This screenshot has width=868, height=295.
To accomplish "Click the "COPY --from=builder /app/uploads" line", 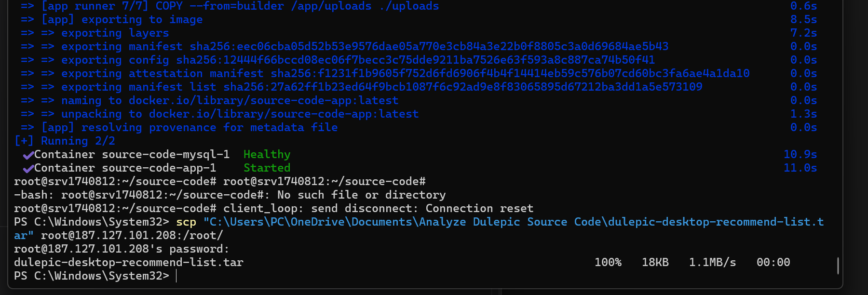I will (x=230, y=6).
